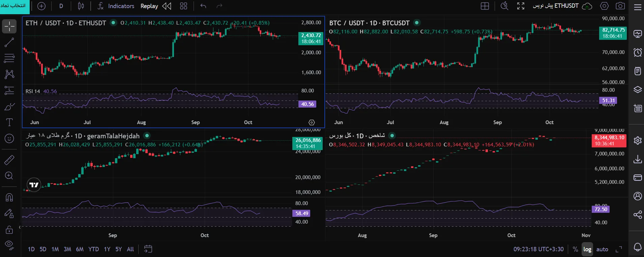Start bar Replay mode
644x257 pixels.
click(156, 6)
